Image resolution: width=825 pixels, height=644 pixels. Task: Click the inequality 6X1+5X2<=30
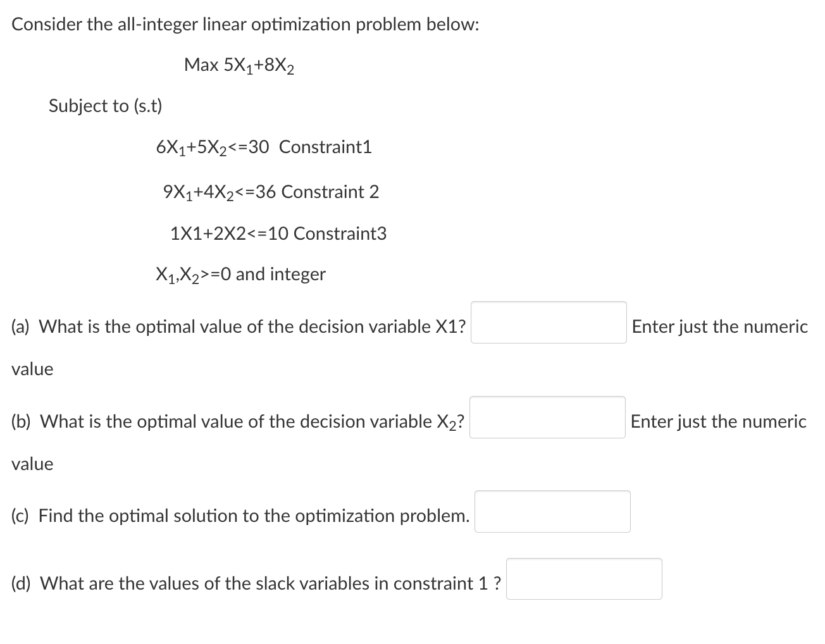[213, 148]
